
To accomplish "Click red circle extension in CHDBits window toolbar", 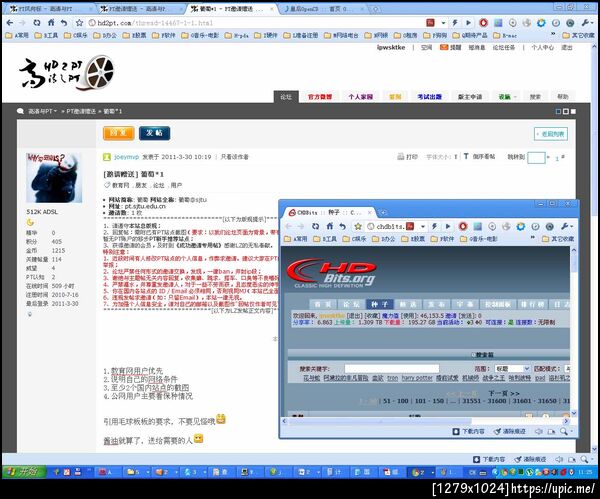I will pyautogui.click(x=463, y=226).
